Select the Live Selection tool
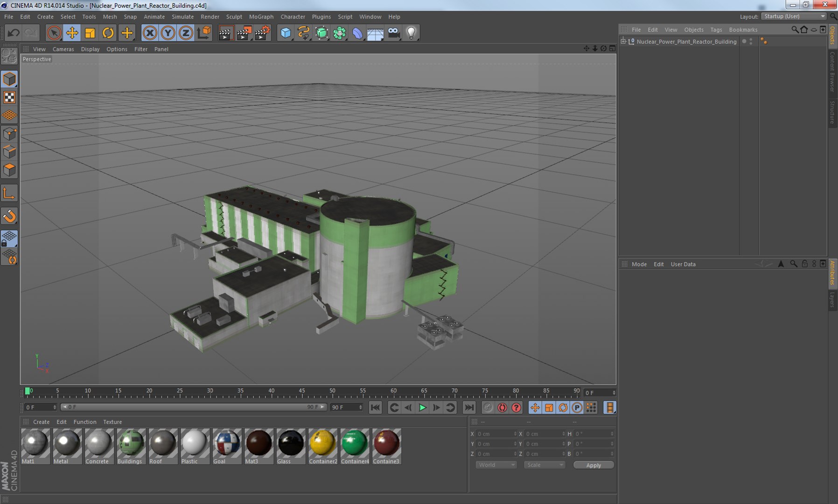The width and height of the screenshot is (838, 504). (x=54, y=33)
